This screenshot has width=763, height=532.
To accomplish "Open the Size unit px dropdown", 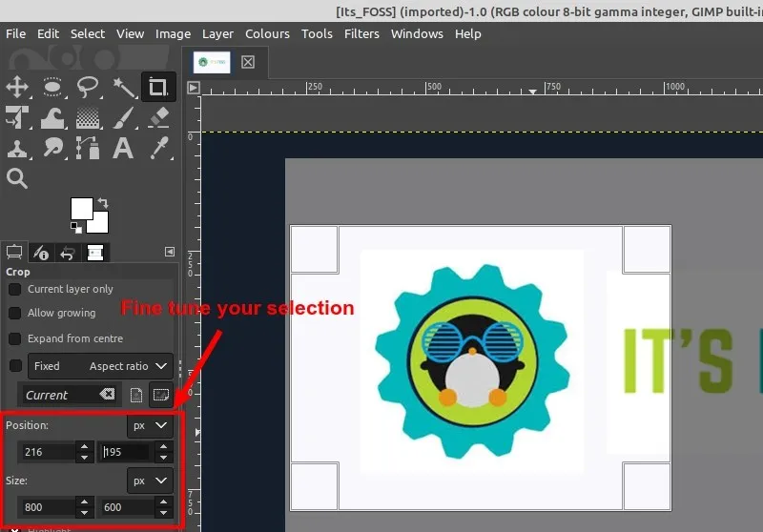I will [150, 481].
